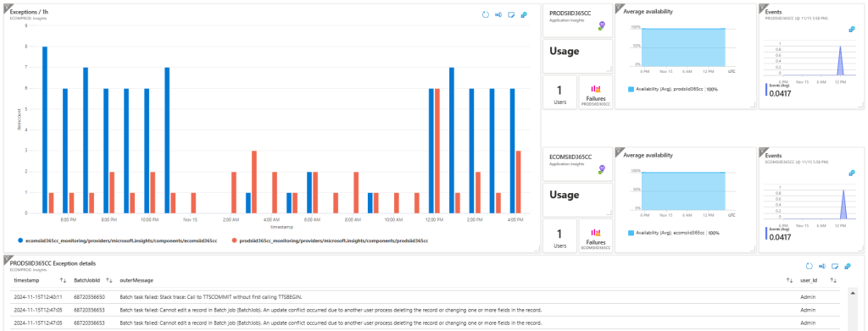868x331 pixels.
Task: Open the Users tile beside ECOMSIID365CC Failures
Action: (559, 236)
